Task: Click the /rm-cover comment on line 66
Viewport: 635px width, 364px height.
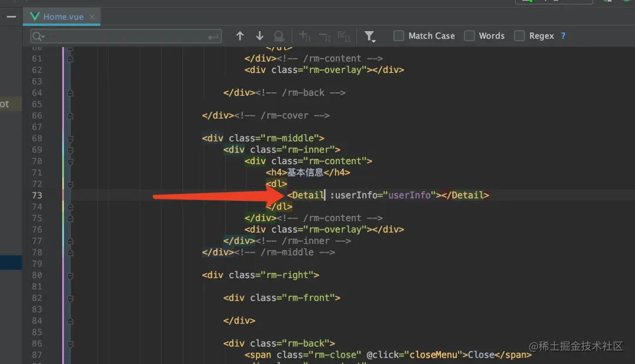Action: tap(282, 115)
